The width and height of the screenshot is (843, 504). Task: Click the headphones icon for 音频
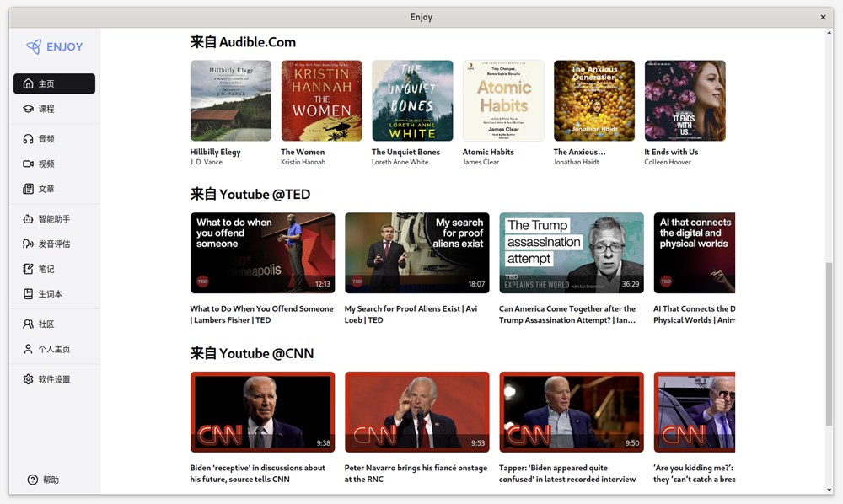coord(28,138)
